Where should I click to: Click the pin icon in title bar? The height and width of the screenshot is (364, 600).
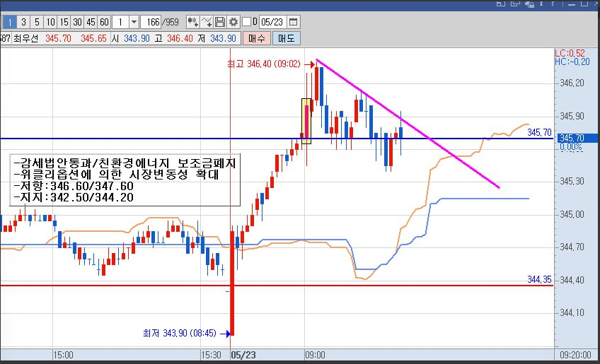click(541, 4)
